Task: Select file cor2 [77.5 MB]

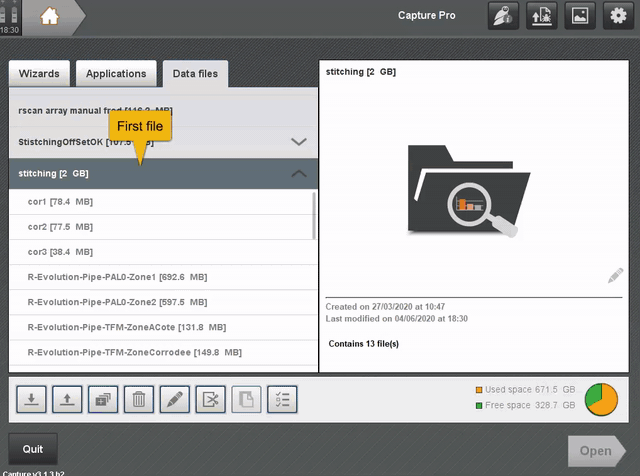Action: coord(161,227)
